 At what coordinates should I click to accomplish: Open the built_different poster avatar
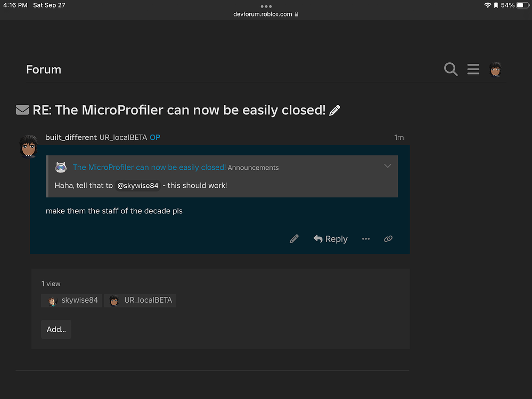[x=29, y=146]
